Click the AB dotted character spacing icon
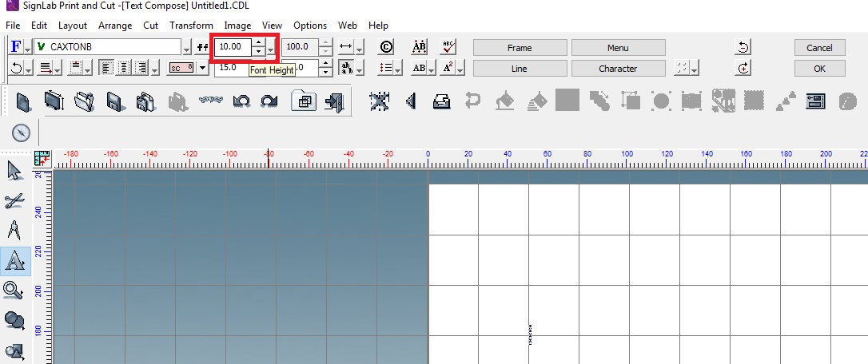Image resolution: width=868 pixels, height=364 pixels. [420, 47]
